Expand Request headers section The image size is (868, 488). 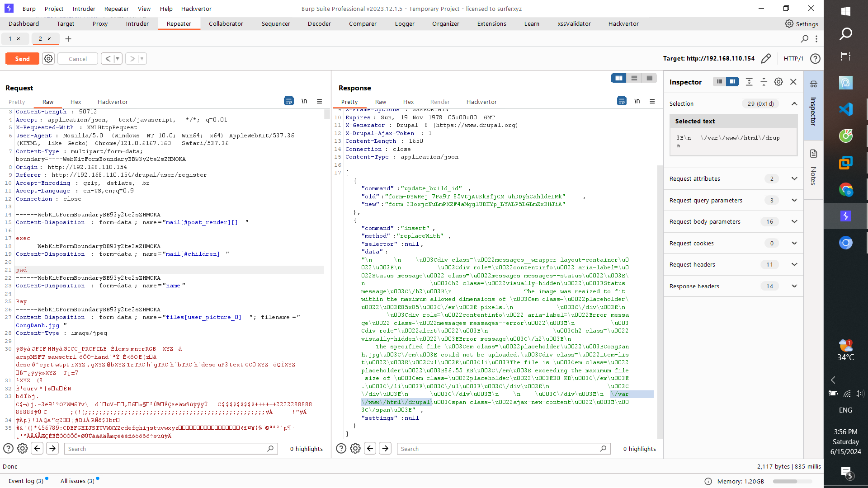(794, 265)
